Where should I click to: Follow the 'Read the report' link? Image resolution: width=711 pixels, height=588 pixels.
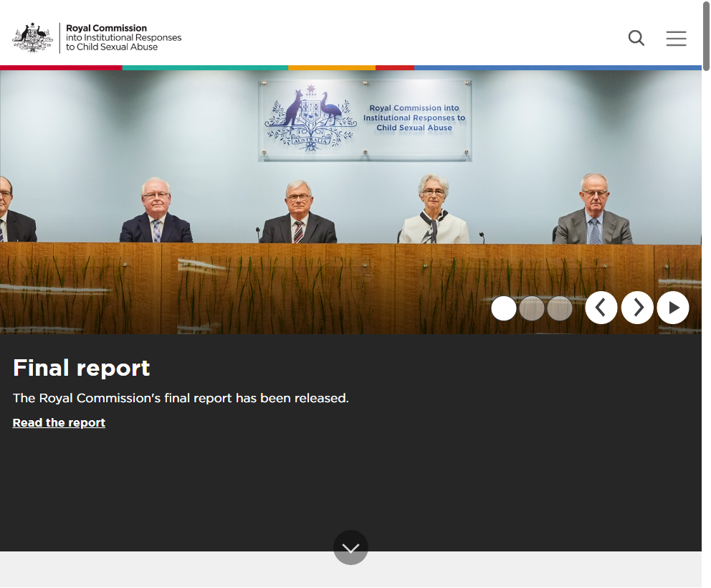tap(59, 423)
